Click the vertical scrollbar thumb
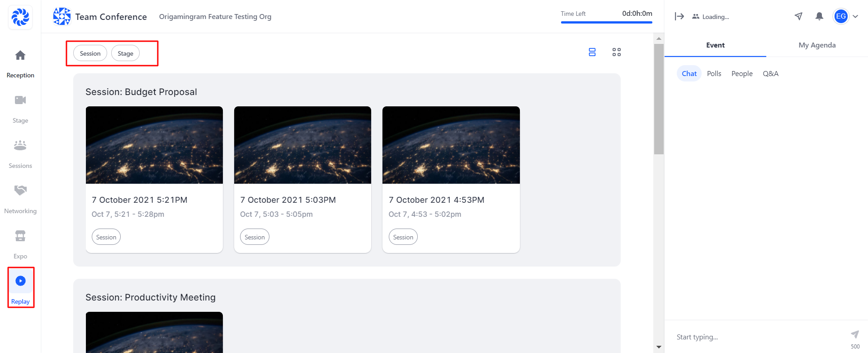This screenshot has width=868, height=353. tap(659, 99)
